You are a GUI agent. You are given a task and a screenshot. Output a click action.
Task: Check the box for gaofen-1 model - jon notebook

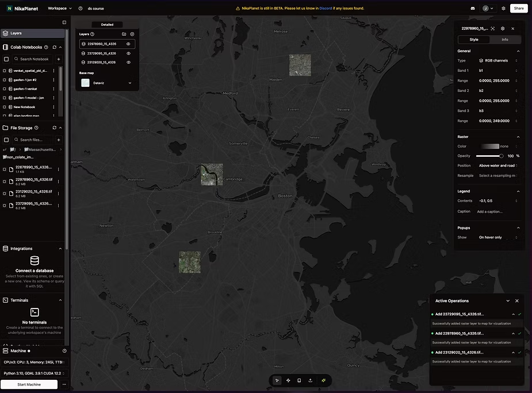click(x=5, y=98)
